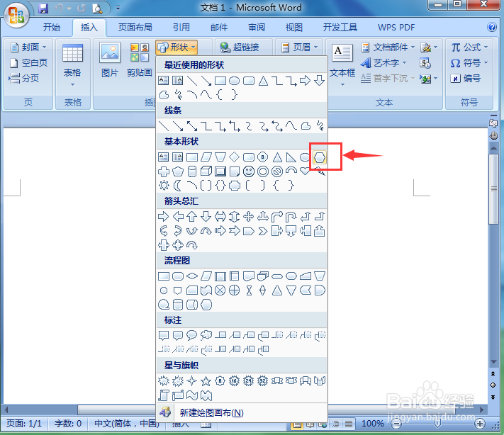The width and height of the screenshot is (504, 435).
Task: Choose the no-symbol prohibition shape
Action: click(277, 171)
